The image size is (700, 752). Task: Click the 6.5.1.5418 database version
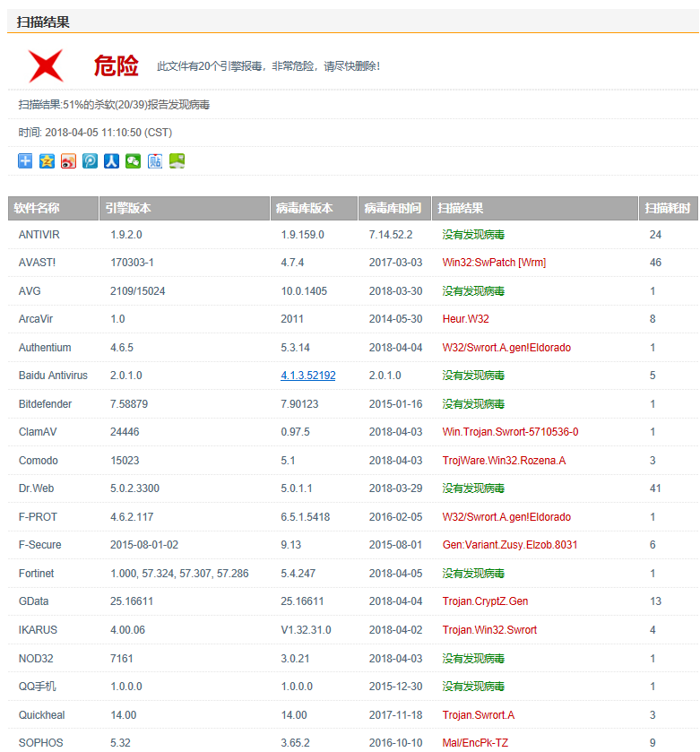click(306, 517)
